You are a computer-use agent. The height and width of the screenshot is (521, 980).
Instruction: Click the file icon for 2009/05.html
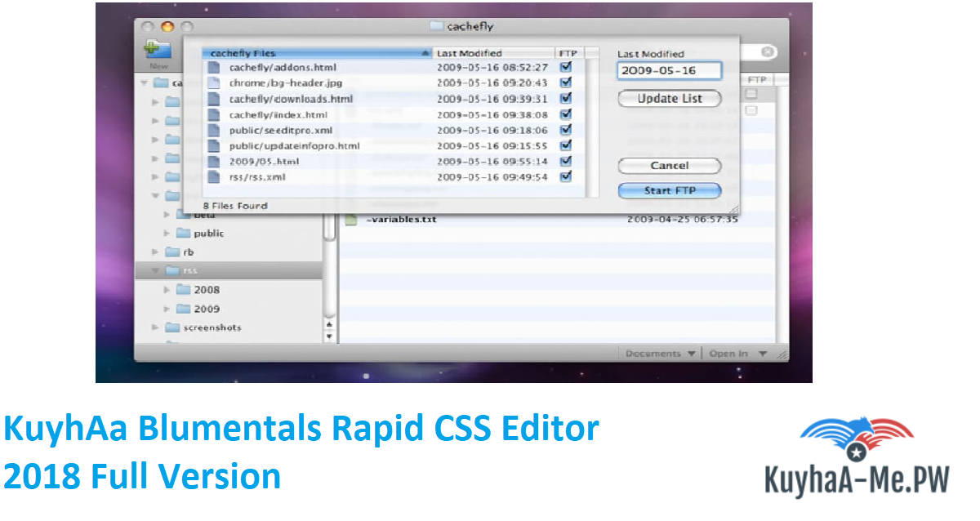coord(214,162)
